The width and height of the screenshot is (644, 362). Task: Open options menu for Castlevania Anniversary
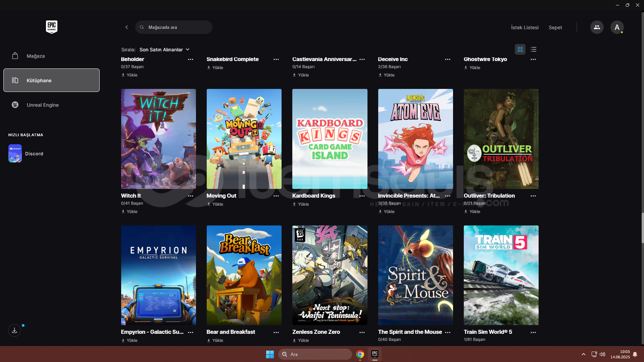[x=362, y=59]
